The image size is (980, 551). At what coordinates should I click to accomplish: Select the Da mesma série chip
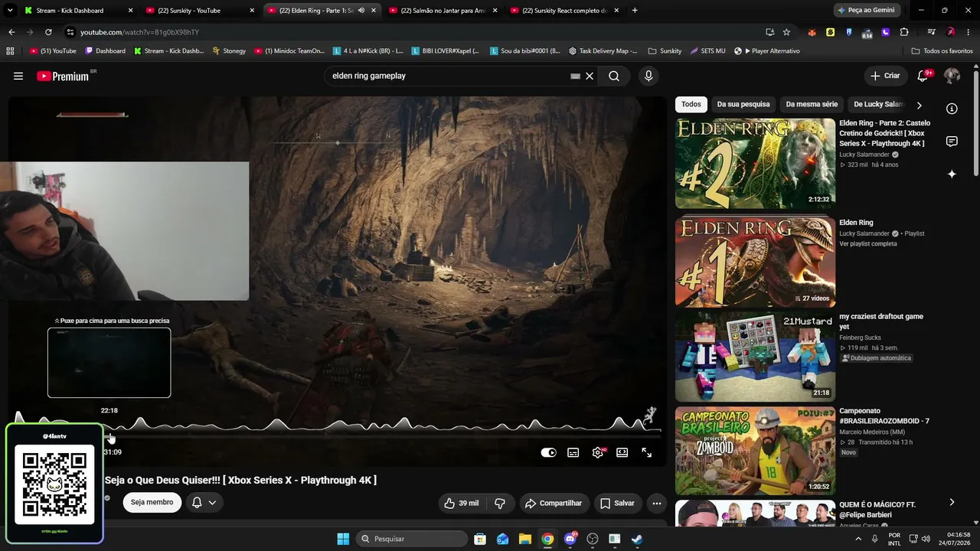812,104
